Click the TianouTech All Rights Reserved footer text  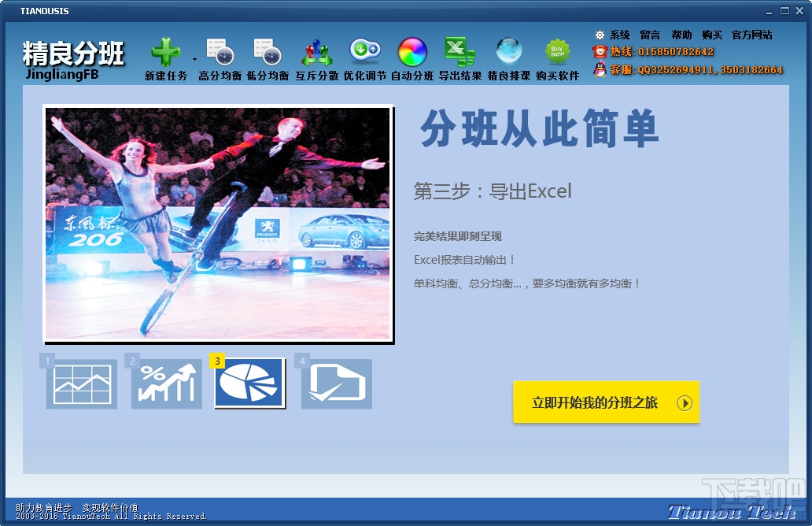tap(111, 516)
